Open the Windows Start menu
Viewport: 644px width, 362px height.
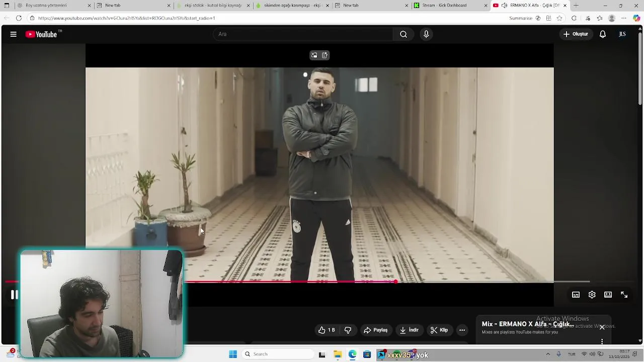click(233, 354)
